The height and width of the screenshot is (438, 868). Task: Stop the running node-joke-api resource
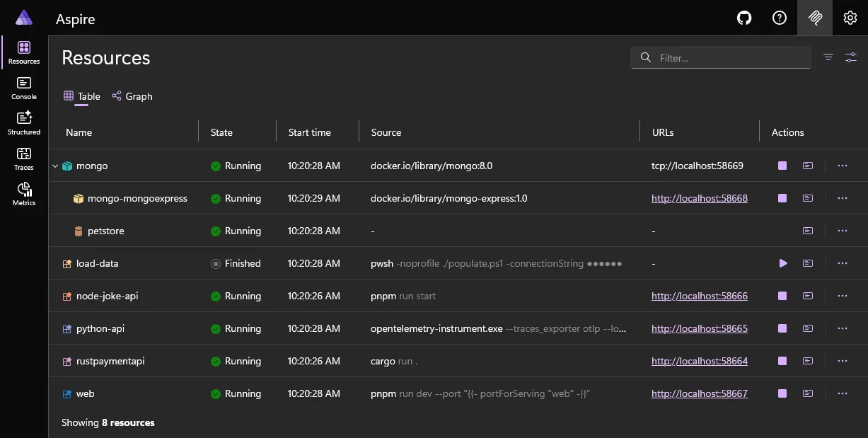click(x=782, y=296)
